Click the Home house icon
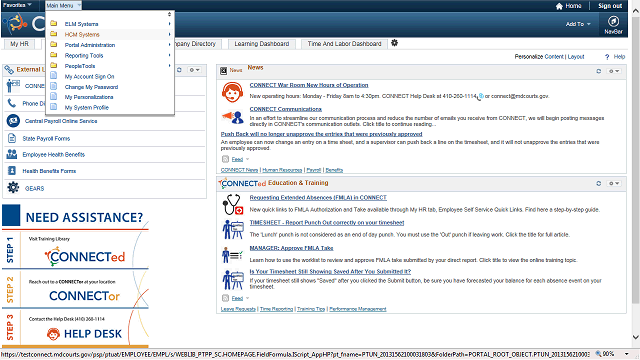This screenshot has height=360, width=640. 559,6
